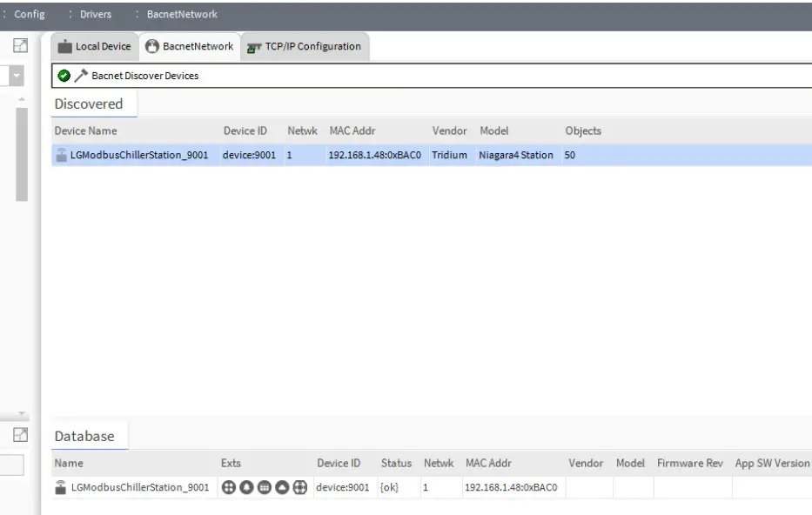Click the device icon in Discovered row
The height and width of the screenshot is (515, 812).
click(61, 155)
